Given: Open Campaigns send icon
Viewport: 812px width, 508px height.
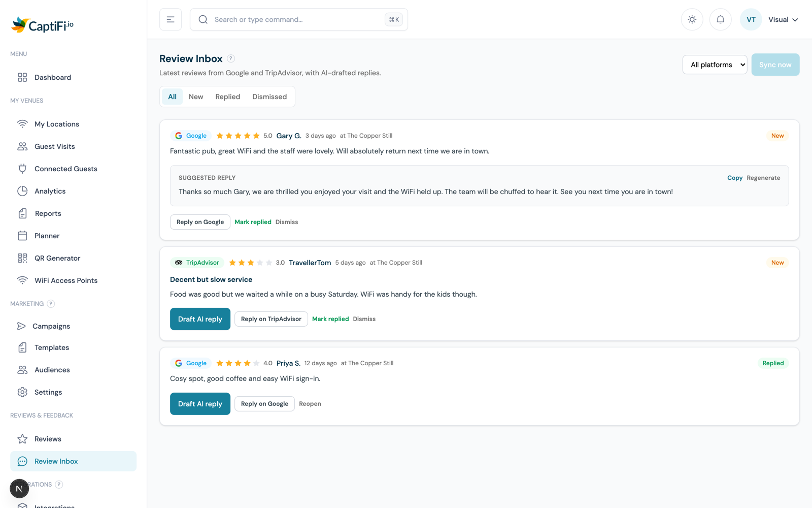Looking at the screenshot, I should [x=21, y=326].
